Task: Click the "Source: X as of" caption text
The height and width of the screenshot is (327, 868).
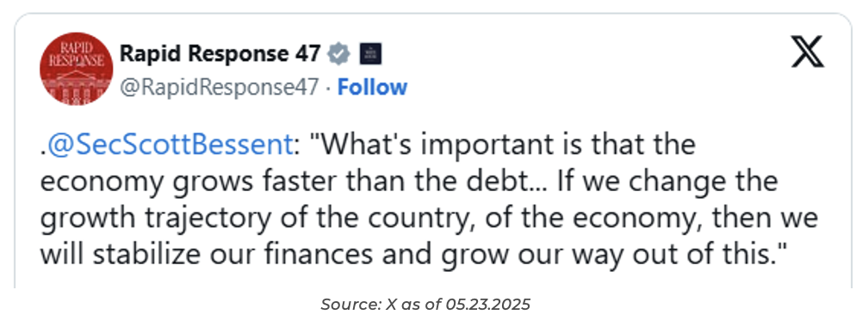Action: tap(382, 304)
